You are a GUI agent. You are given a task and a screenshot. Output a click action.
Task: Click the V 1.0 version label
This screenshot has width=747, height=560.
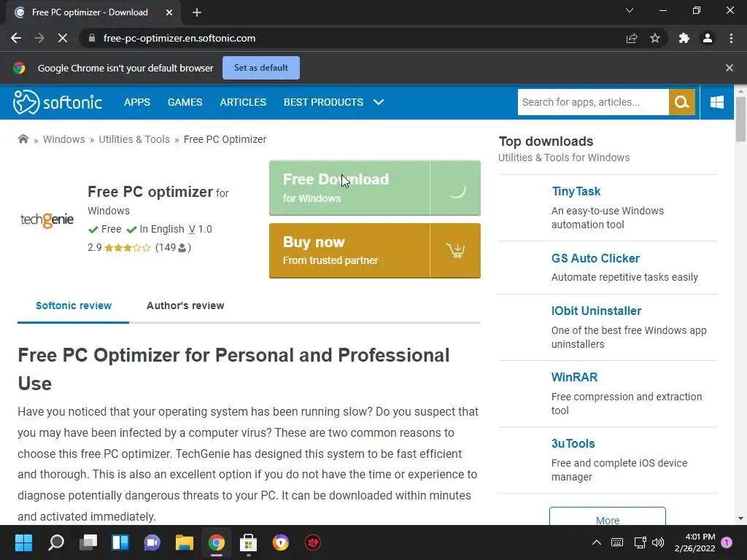(x=200, y=229)
